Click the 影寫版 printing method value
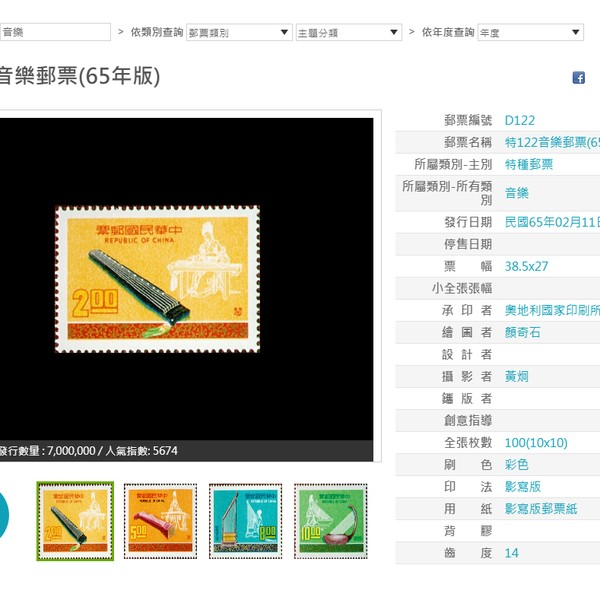The width and height of the screenshot is (600, 600). (522, 487)
